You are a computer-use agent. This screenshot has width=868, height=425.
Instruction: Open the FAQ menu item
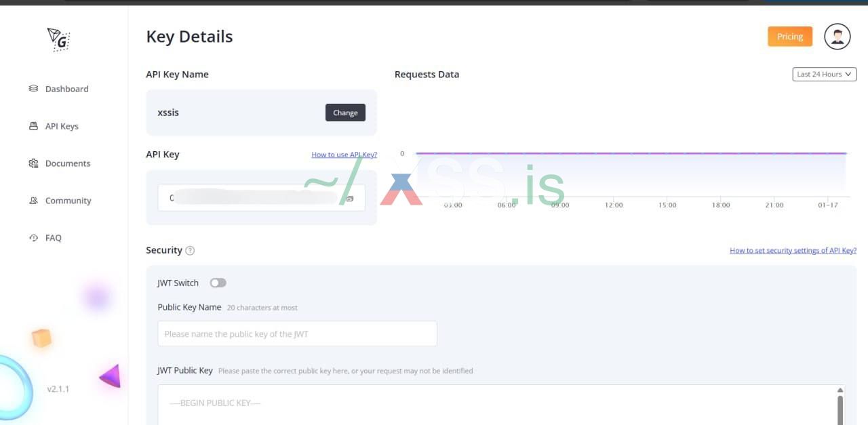point(53,238)
